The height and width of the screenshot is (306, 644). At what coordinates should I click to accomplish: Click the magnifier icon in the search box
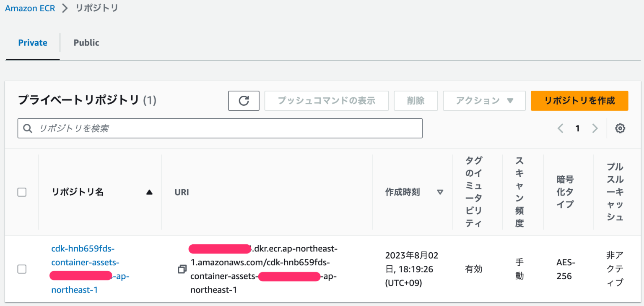click(x=27, y=128)
